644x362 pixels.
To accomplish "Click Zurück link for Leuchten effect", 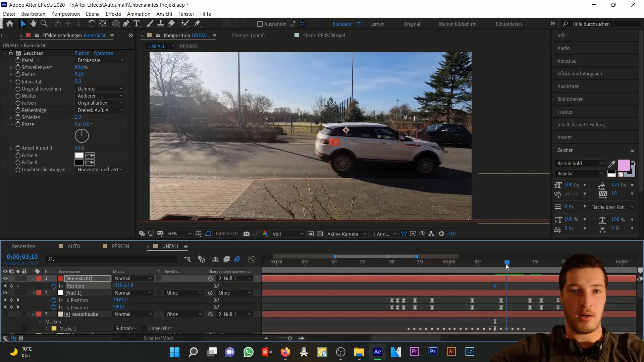I will (x=82, y=53).
